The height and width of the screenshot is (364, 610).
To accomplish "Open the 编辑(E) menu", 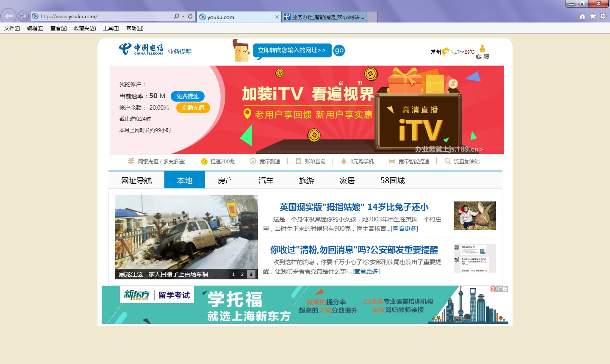I will 35,28.
